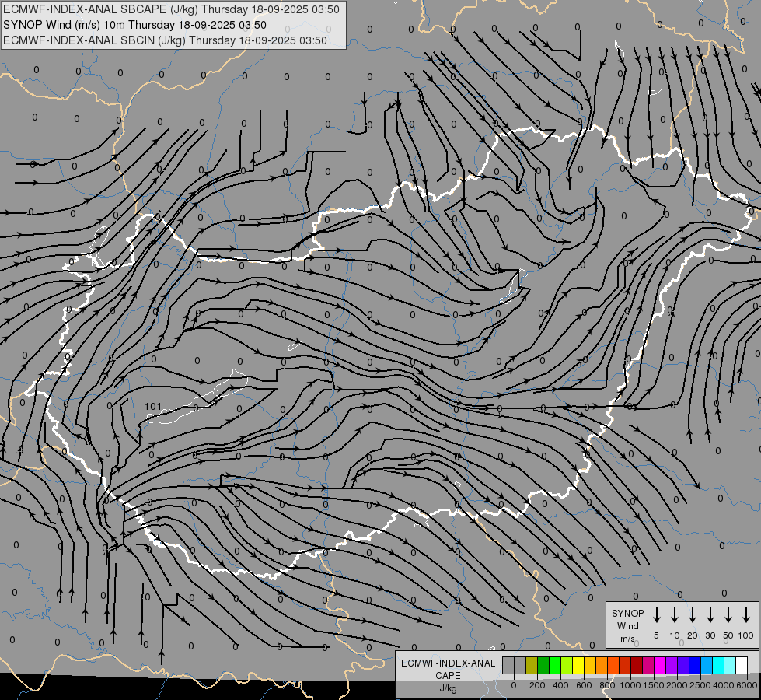Click the 800 tick label of CAPE scale
Screen dimensions: 761x700
pyautogui.click(x=607, y=685)
